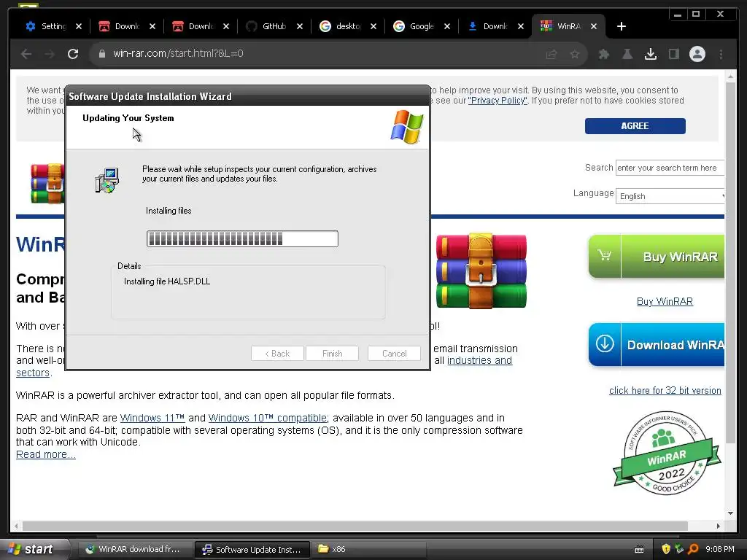The width and height of the screenshot is (747, 560).
Task: Click the search term input field
Action: 670,168
